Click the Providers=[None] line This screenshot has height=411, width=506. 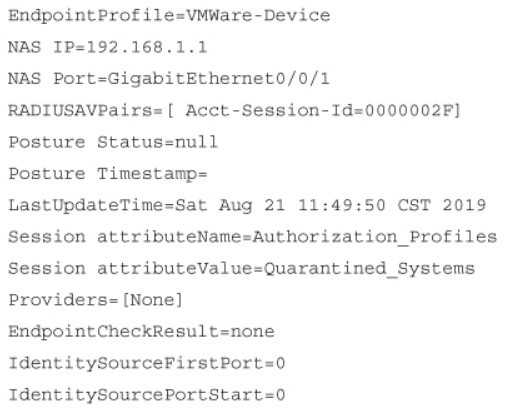click(x=96, y=300)
